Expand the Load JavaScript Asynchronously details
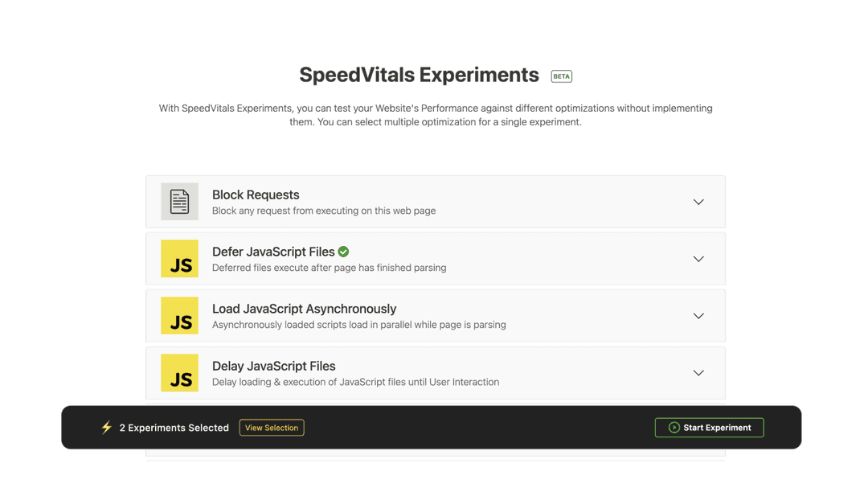The height and width of the screenshot is (496, 868). (698, 316)
